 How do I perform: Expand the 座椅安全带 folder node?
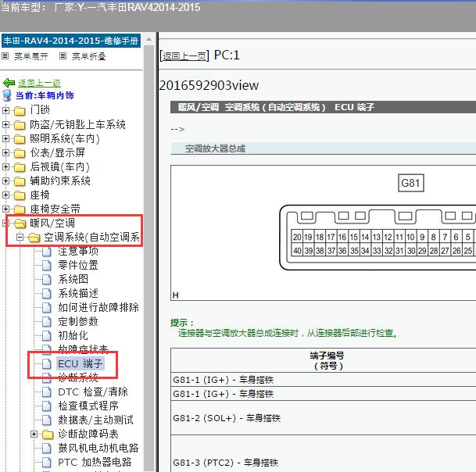click(x=5, y=209)
